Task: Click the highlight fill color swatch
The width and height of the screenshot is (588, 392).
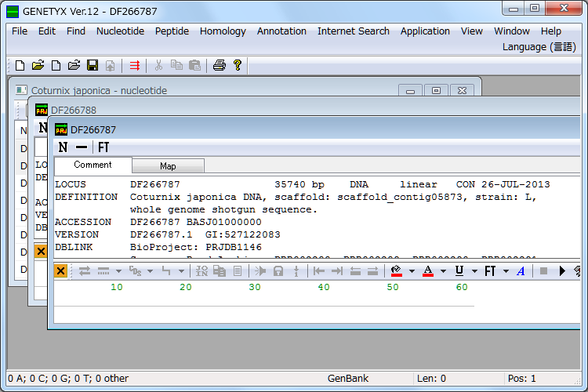Action: point(397,270)
